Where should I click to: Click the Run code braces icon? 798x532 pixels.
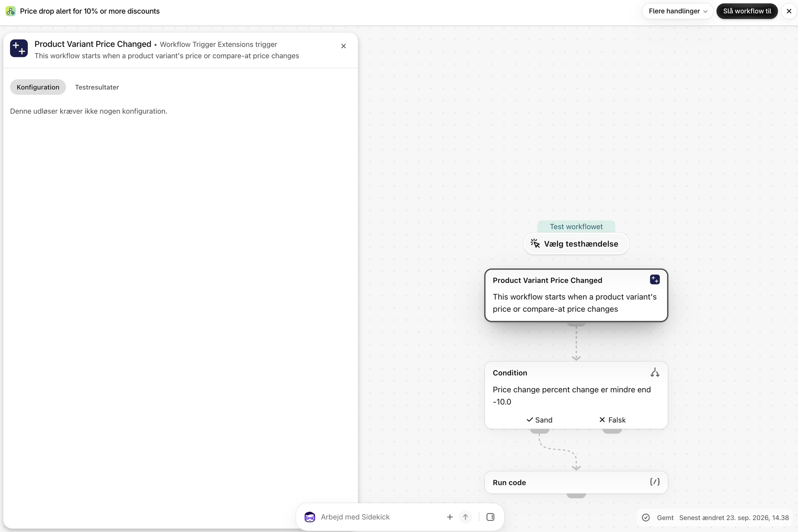click(655, 482)
